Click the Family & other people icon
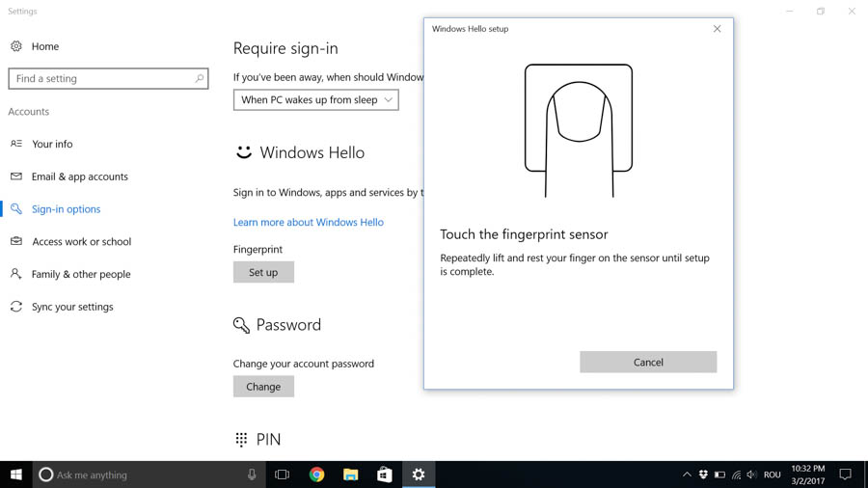The height and width of the screenshot is (488, 868). 16,274
